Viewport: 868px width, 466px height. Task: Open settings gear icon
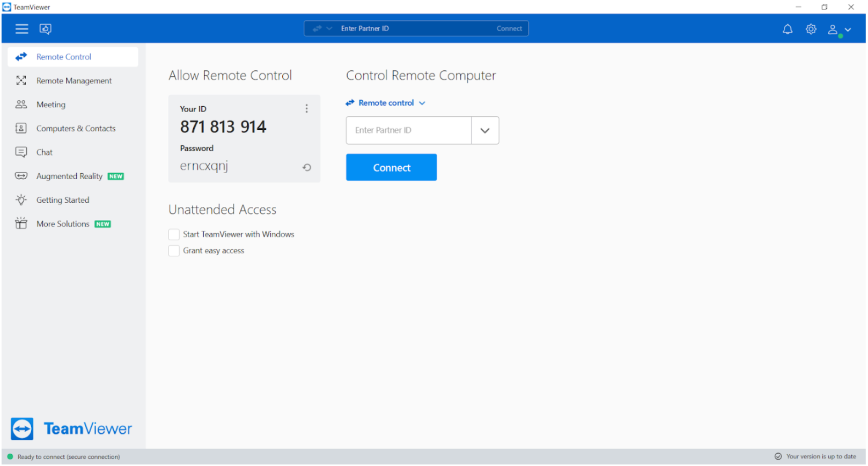(x=811, y=29)
